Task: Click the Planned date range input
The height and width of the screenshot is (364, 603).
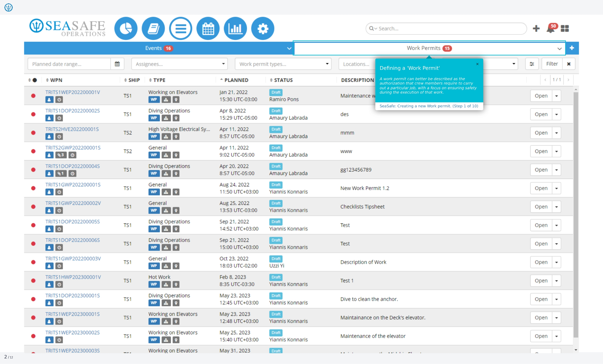Action: click(69, 64)
